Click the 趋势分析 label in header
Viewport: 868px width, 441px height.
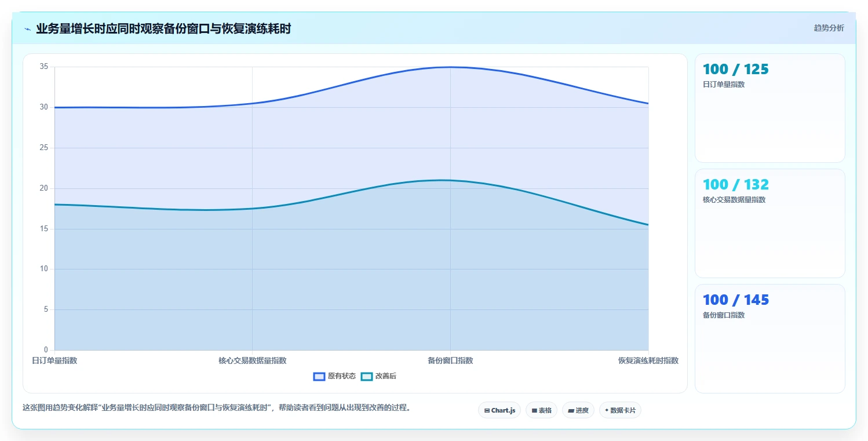(x=829, y=28)
